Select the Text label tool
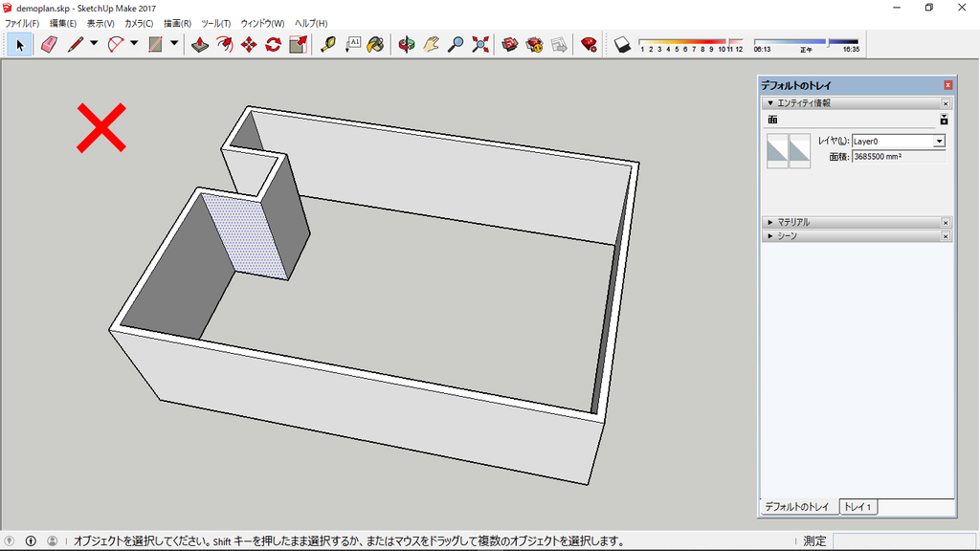Image resolution: width=980 pixels, height=551 pixels. [x=352, y=44]
